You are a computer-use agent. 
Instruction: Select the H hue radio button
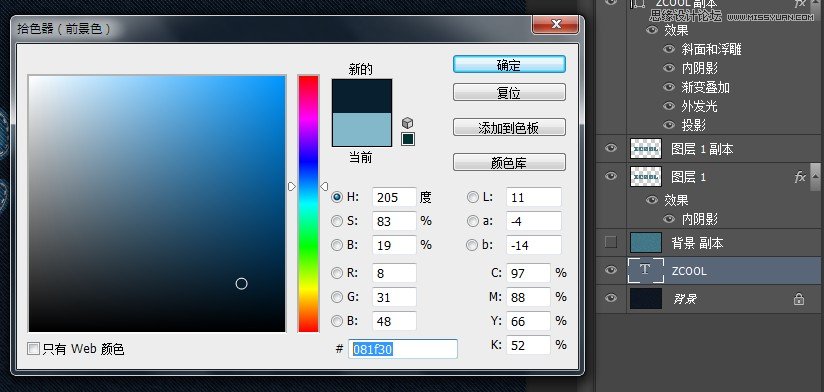click(x=337, y=197)
